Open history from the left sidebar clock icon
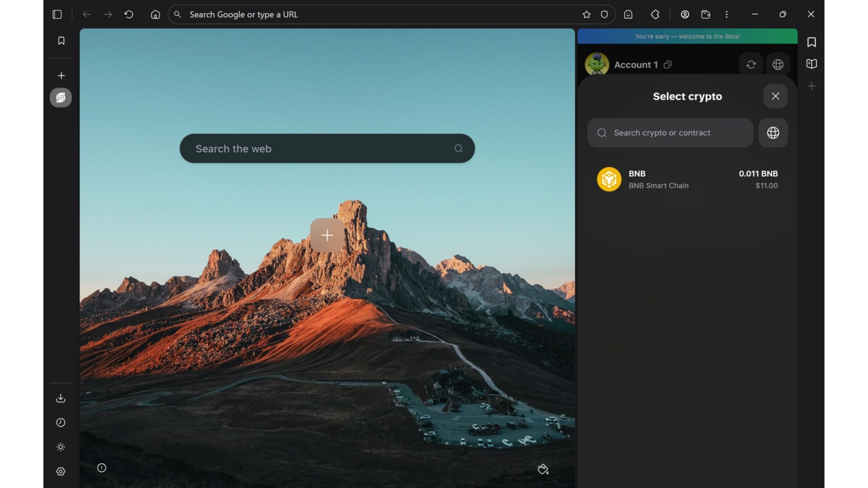 point(61,423)
